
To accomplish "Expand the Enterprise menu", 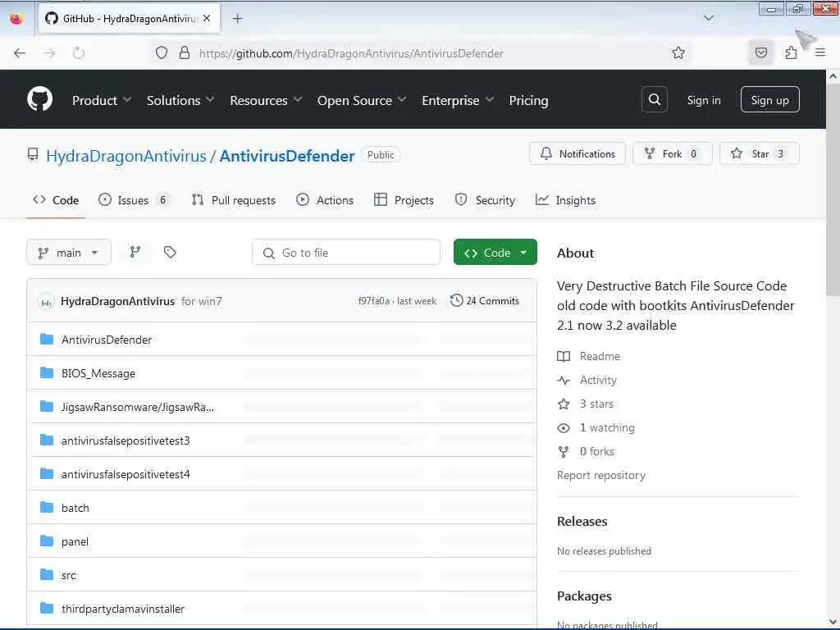I will 458,100.
